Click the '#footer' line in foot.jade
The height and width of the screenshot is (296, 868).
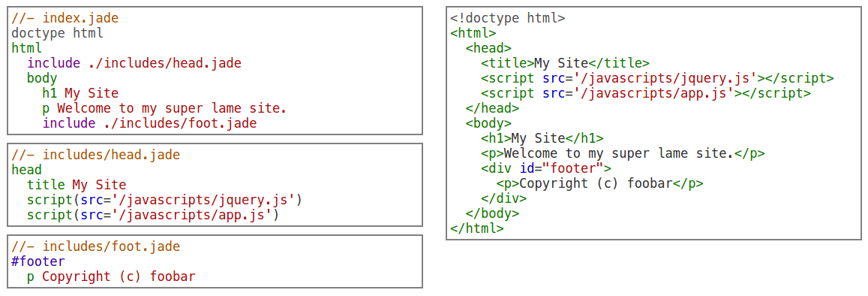pyautogui.click(x=38, y=261)
